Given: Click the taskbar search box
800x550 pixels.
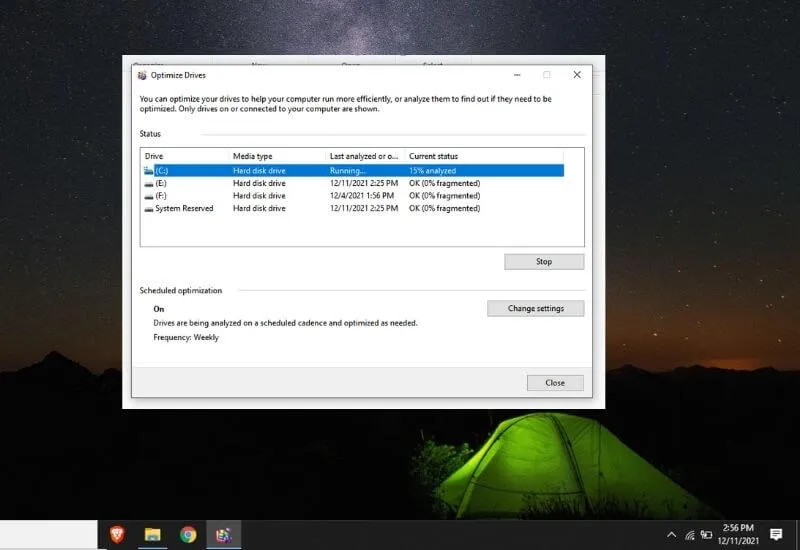Looking at the screenshot, I should pos(48,535).
